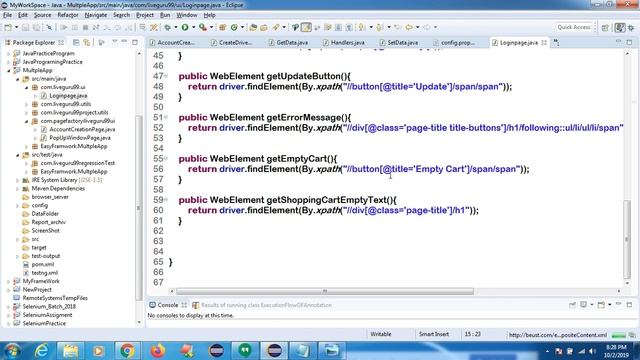This screenshot has height=360, width=640.
Task: Open Chrome from the Windows taskbar
Action: [127, 351]
